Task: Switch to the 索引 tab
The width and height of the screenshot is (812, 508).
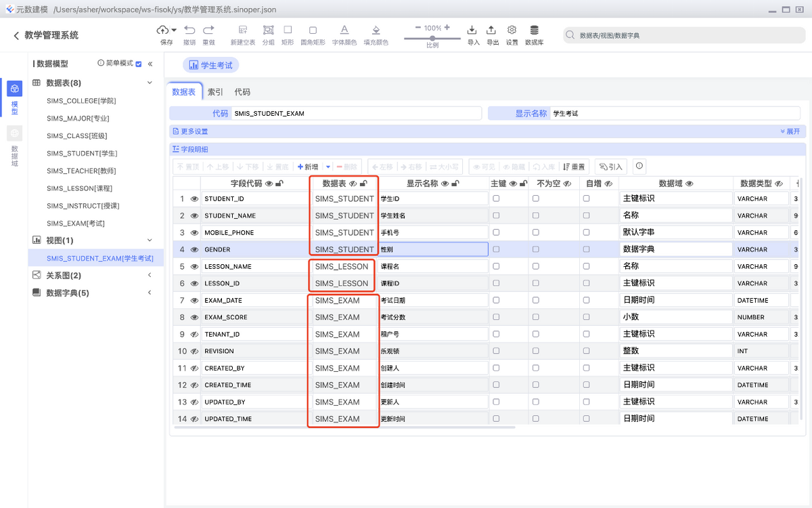Action: pyautogui.click(x=215, y=92)
